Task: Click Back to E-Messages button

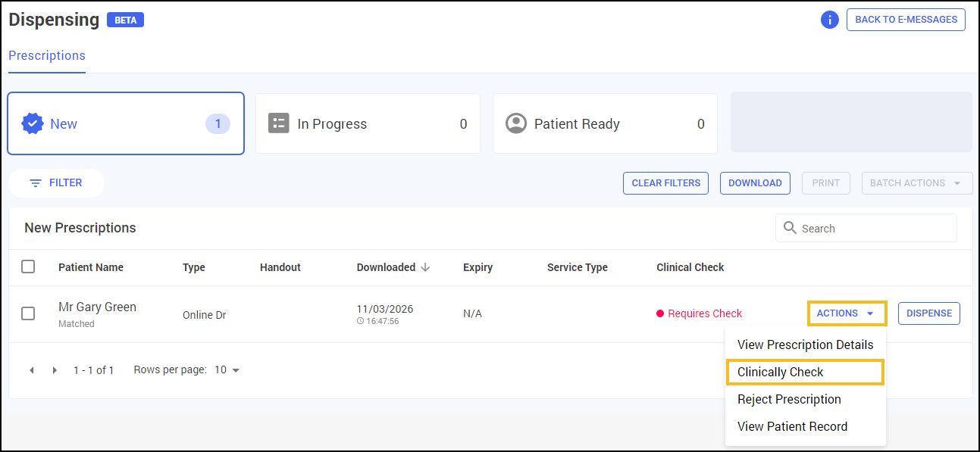Action: pos(906,20)
